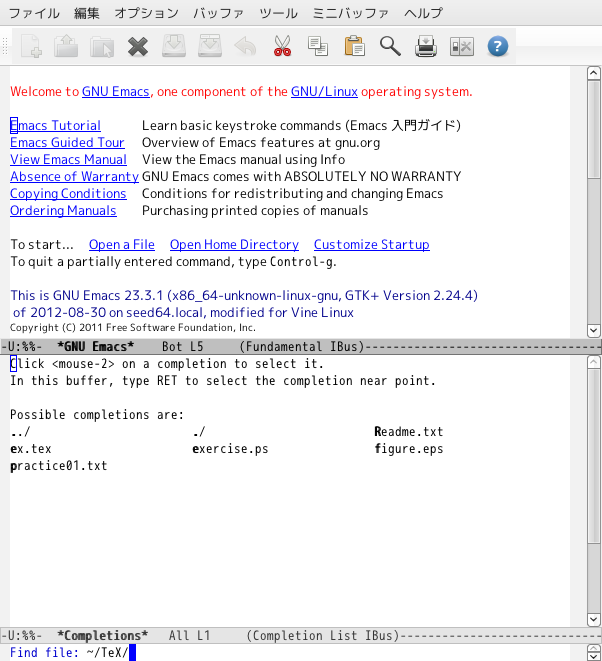Click the Paste clipboard icon
602x661 pixels.
click(x=354, y=46)
